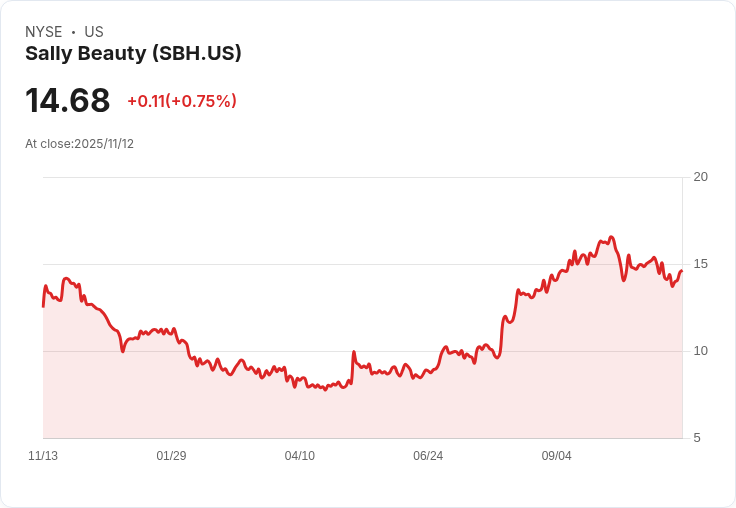
Task: Click the rightmost end of the price line
Action: (x=681, y=271)
